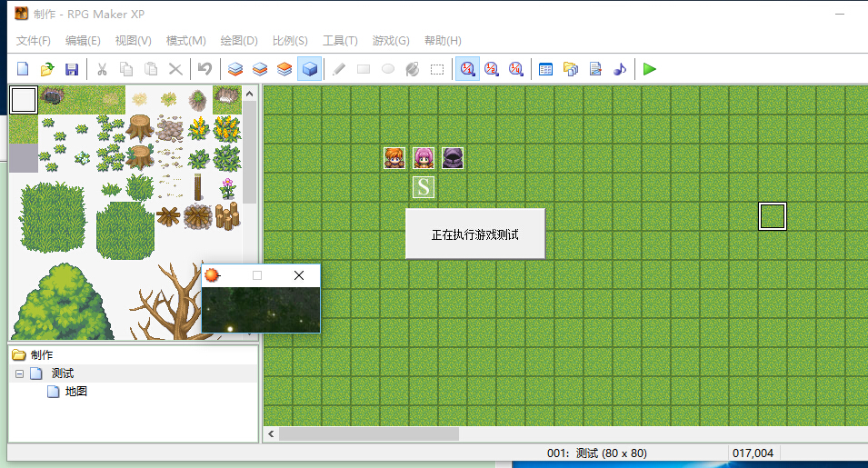868x468 pixels.
Task: Select the gray stone tile in palette
Action: (24, 158)
